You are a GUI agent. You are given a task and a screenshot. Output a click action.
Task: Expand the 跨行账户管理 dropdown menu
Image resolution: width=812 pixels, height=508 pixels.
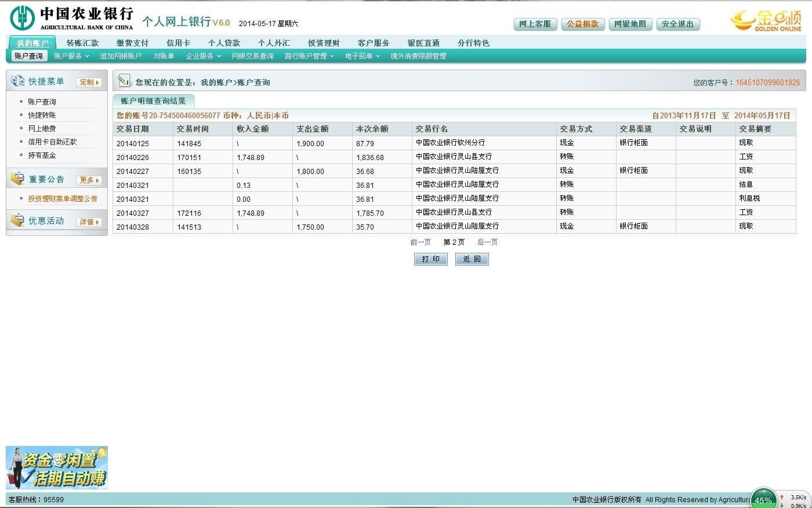point(309,56)
